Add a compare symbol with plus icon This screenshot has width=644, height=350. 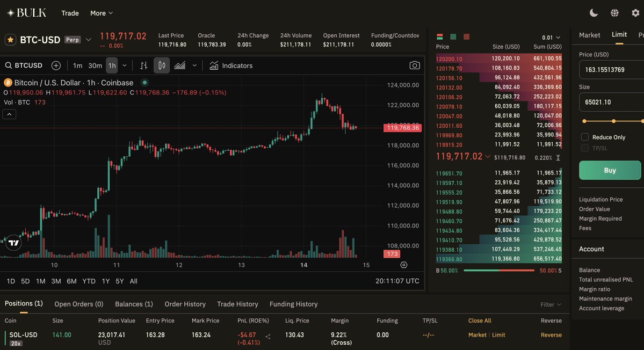pyautogui.click(x=56, y=65)
